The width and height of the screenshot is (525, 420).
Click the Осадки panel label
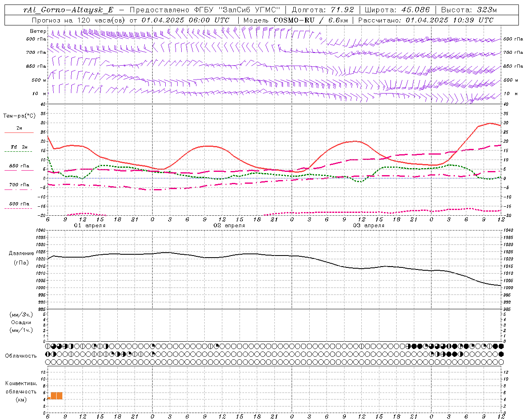[21, 322]
